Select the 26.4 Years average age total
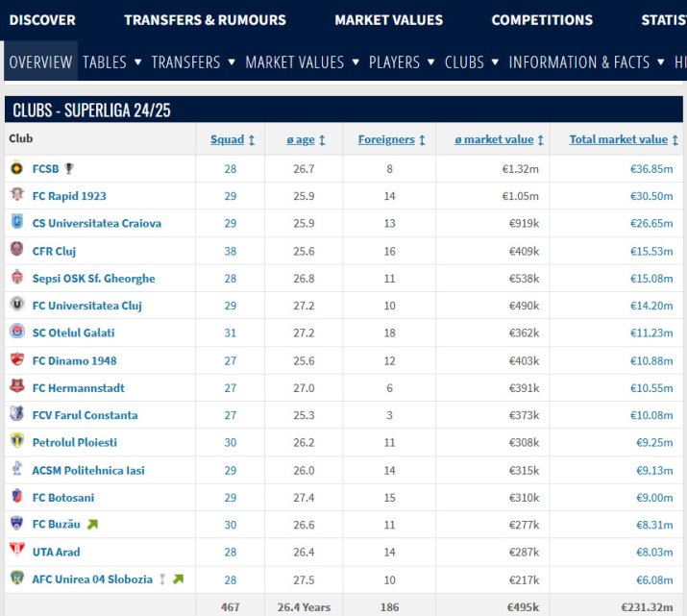 tap(304, 606)
